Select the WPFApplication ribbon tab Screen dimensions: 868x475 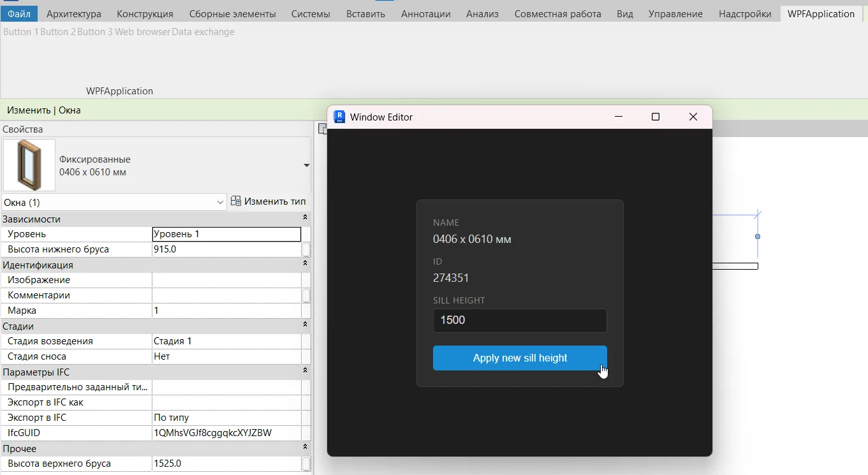coord(821,13)
